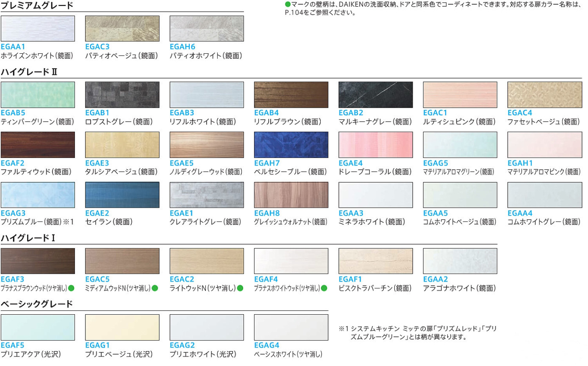Click the EGAF3 product code label
The image size is (588, 366).
(x=13, y=279)
